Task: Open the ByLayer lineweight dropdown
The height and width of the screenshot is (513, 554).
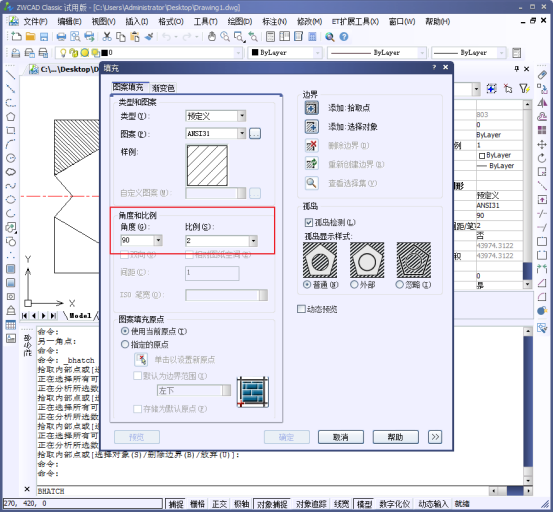Action: click(x=501, y=53)
